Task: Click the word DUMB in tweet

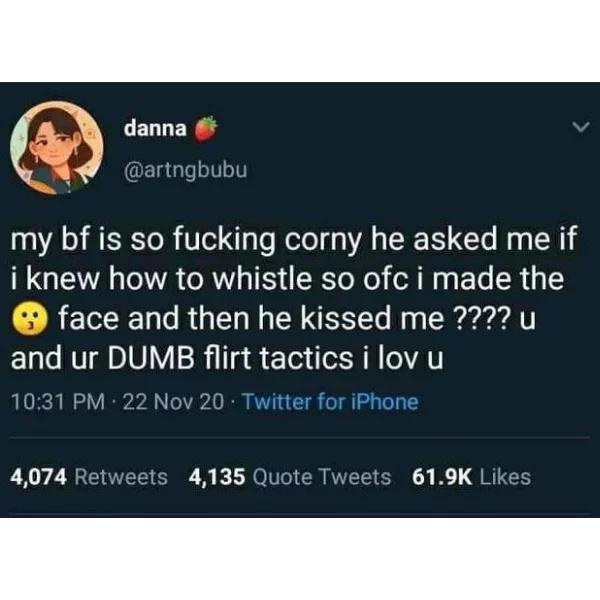Action: 150,359
